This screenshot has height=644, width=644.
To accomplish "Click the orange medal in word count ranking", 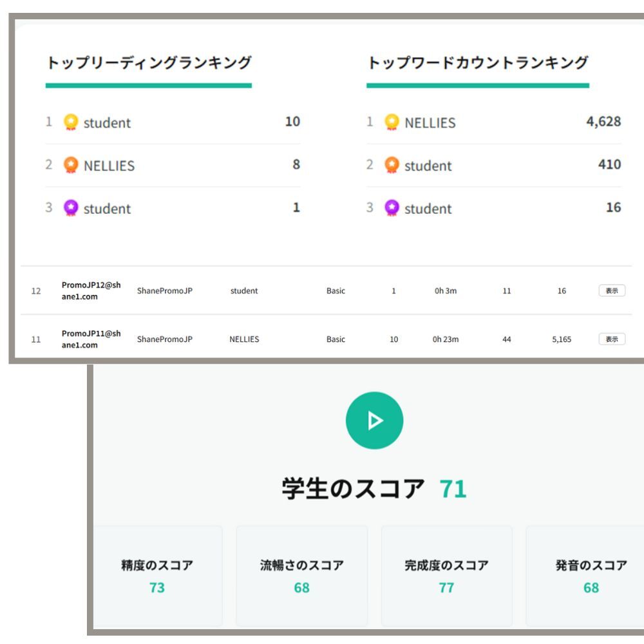I will point(392,166).
